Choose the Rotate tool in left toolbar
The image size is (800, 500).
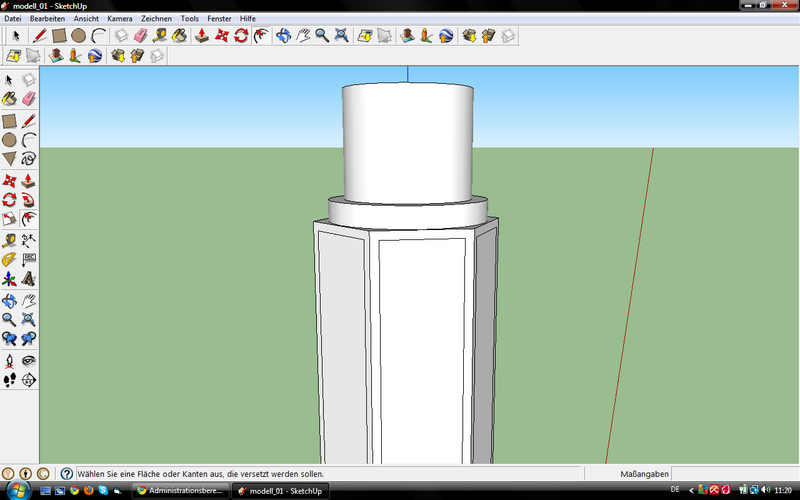[x=9, y=201]
